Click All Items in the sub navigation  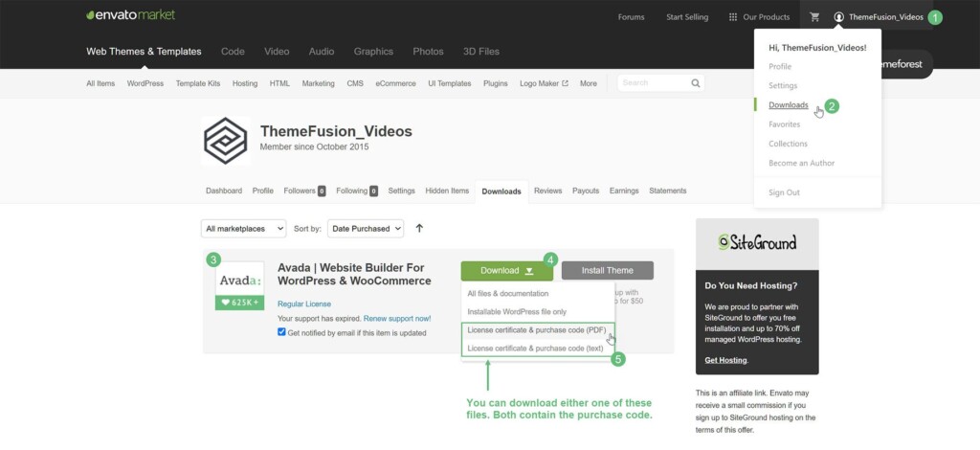100,83
